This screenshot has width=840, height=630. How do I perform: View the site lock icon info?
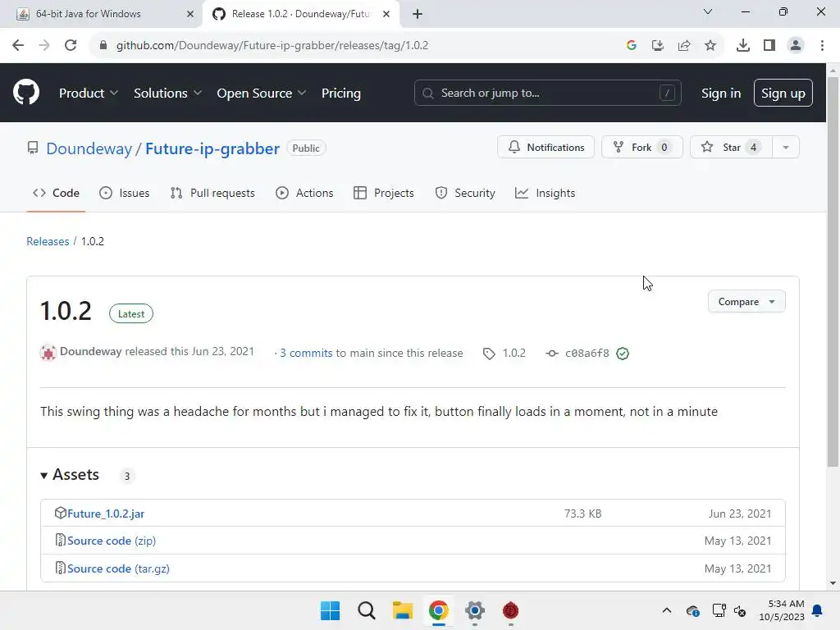point(103,46)
